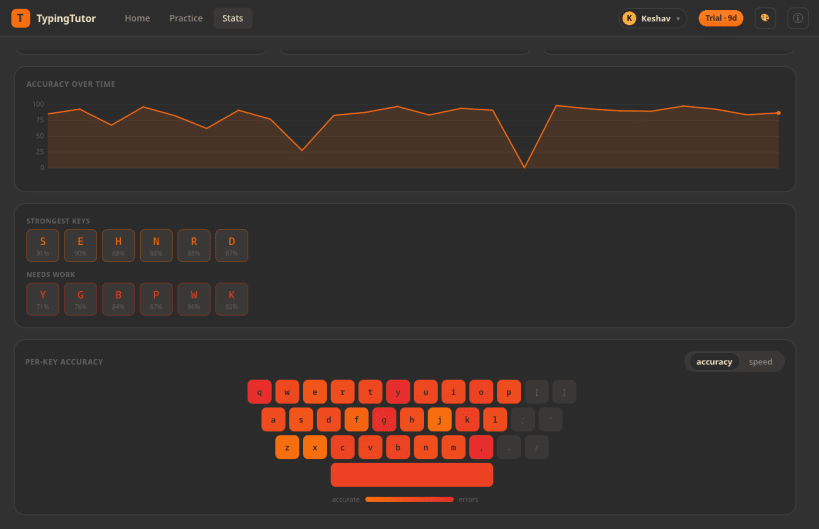Click the i key on heatmap keyboard
This screenshot has width=819, height=529.
click(453, 392)
